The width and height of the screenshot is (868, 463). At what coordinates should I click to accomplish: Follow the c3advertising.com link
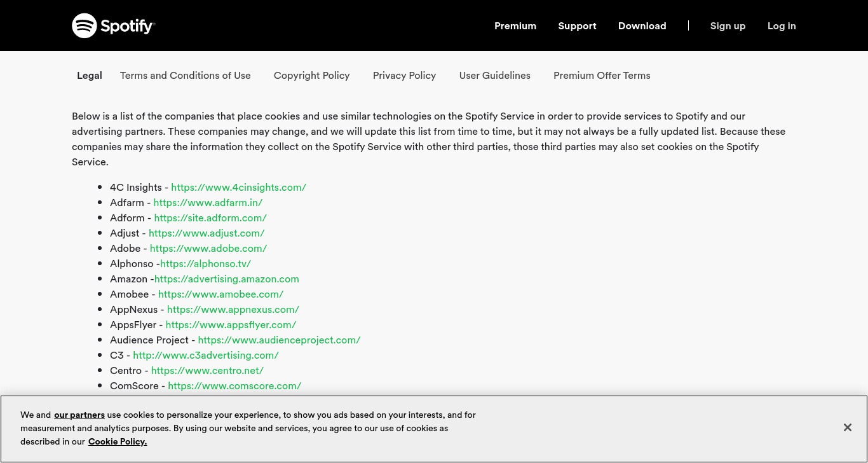tap(206, 355)
